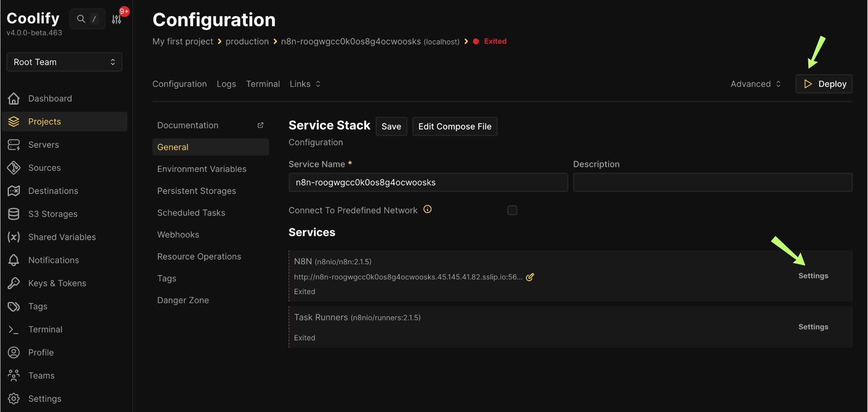Open Edit Compose File
The width and height of the screenshot is (868, 412).
point(454,126)
